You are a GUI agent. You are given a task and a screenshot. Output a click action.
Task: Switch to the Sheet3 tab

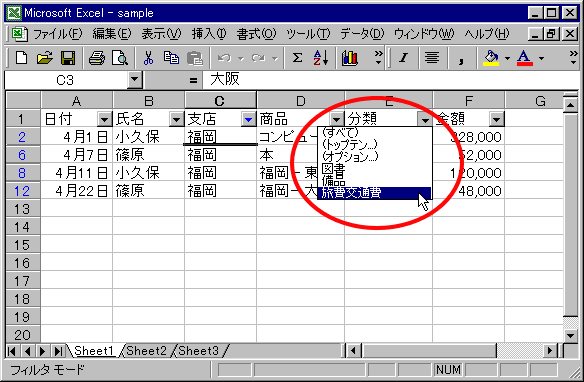[199, 351]
